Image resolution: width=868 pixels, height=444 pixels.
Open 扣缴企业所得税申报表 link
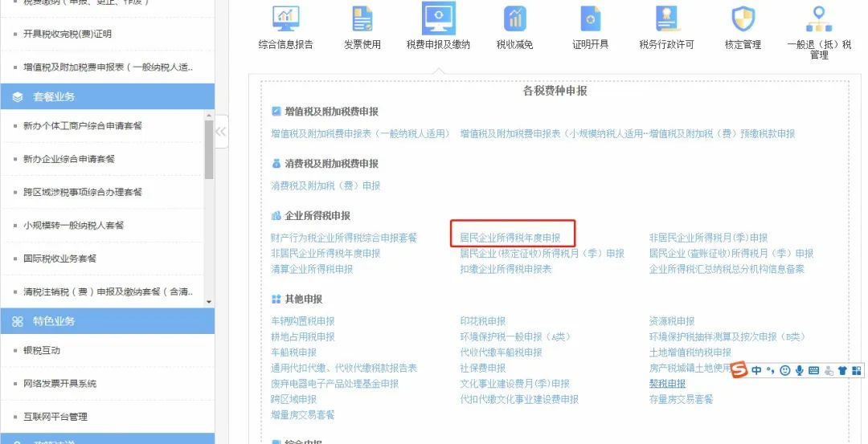pyautogui.click(x=506, y=269)
